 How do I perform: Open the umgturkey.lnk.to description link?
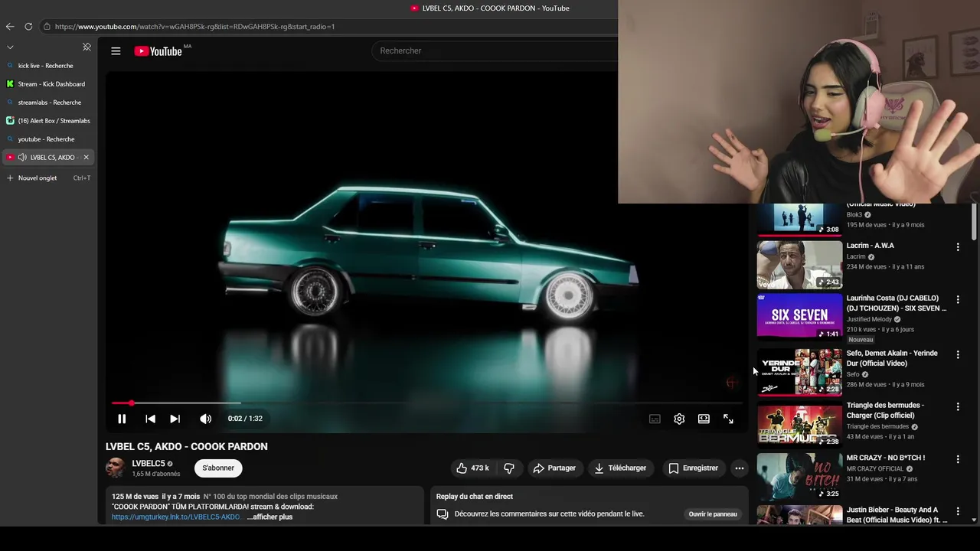pyautogui.click(x=176, y=517)
